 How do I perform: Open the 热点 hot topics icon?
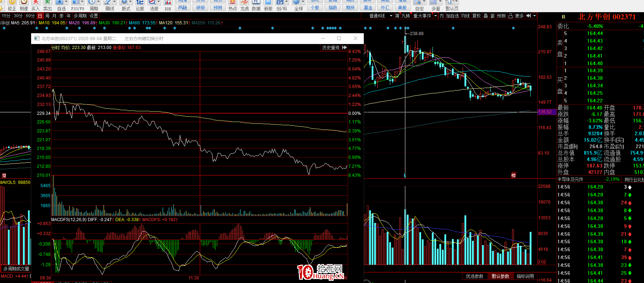[233, 2]
